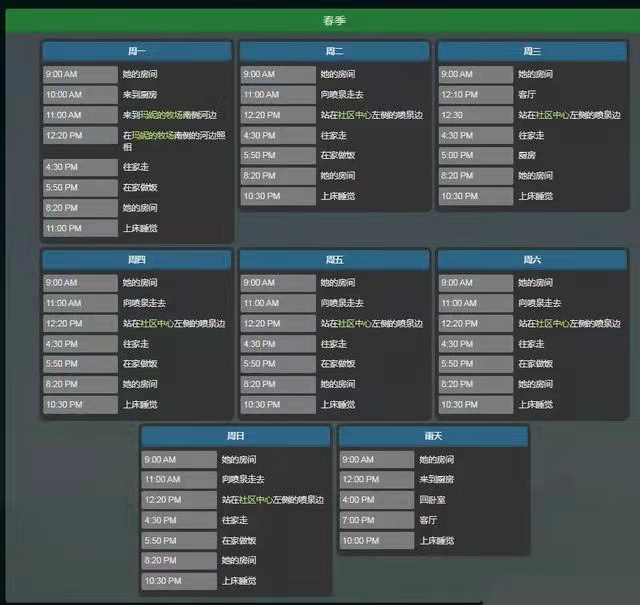Open 社区中心 link in 周二 12:20 PM row
The image size is (640, 605).
click(x=355, y=115)
